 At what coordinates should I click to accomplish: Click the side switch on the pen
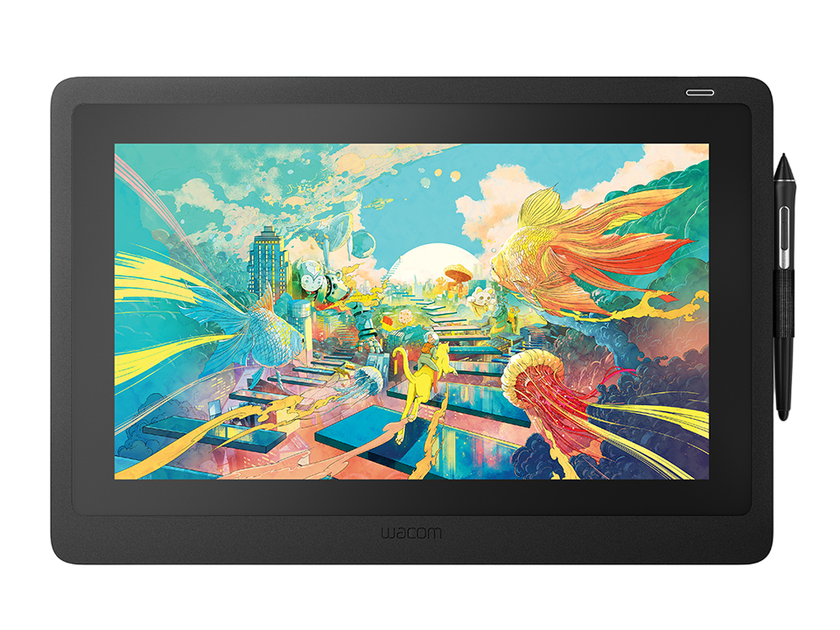click(785, 234)
